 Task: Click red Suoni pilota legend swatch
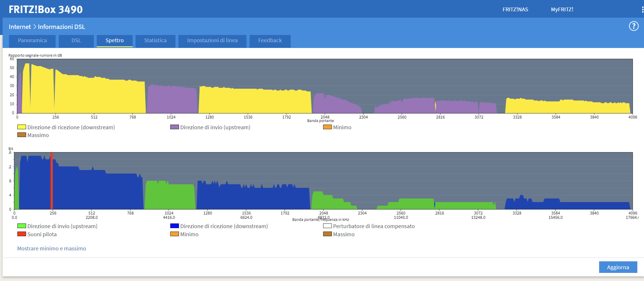pos(22,234)
